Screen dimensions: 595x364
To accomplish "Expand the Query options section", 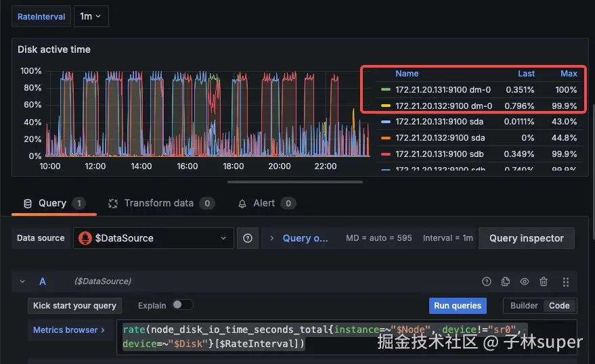I will click(x=299, y=238).
